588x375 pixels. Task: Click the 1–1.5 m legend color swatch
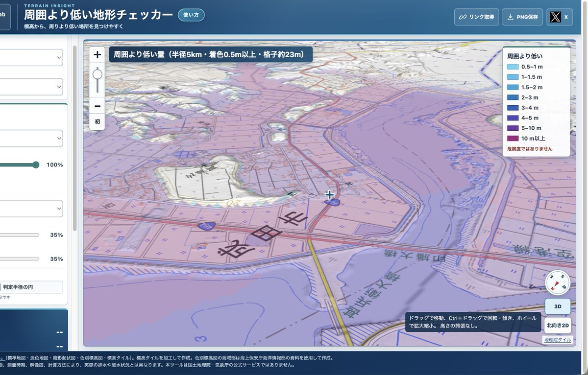click(x=513, y=77)
